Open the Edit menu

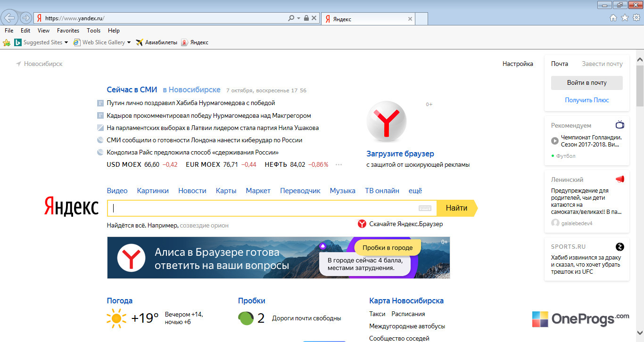[x=25, y=31]
